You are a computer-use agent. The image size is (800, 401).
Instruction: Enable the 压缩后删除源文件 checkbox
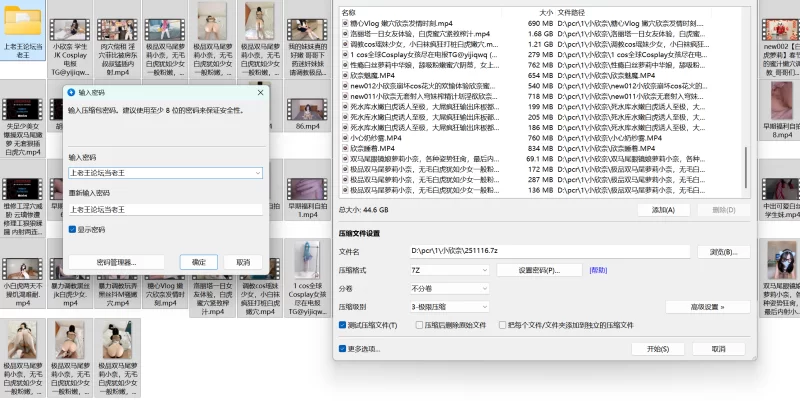click(x=419, y=324)
